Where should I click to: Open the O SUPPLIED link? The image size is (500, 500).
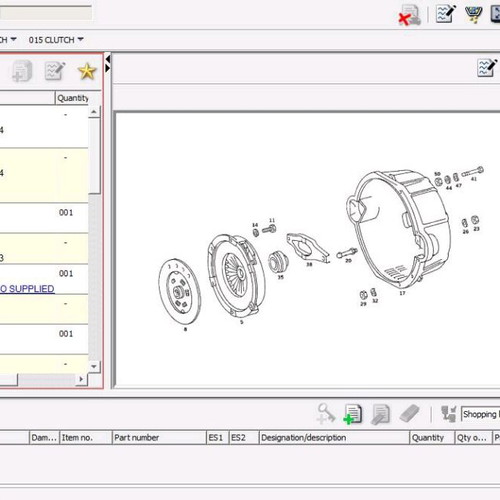(27, 289)
